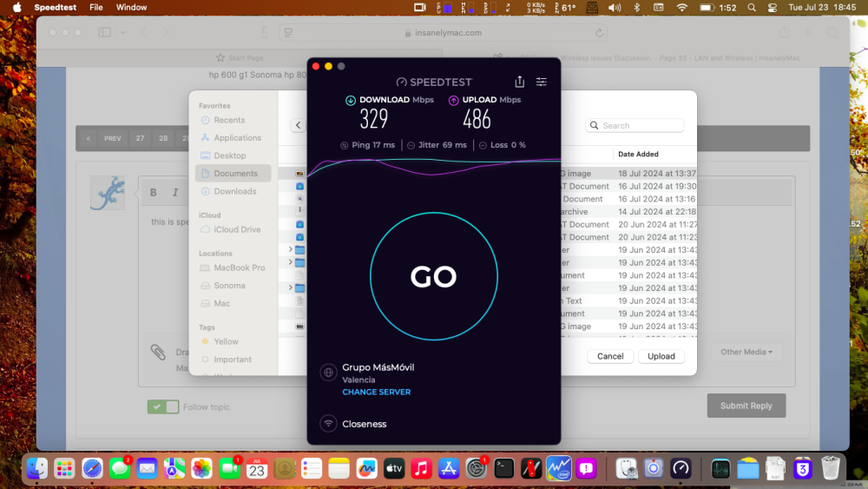The image size is (868, 489).
Task: Go to page 27 in forum pagination
Action: 140,138
